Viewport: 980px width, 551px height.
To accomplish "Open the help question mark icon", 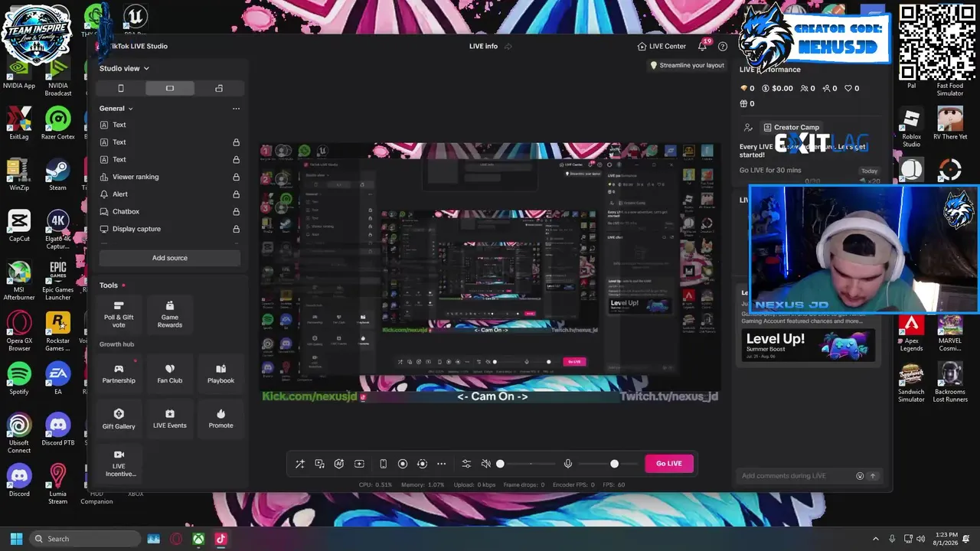I will point(723,46).
